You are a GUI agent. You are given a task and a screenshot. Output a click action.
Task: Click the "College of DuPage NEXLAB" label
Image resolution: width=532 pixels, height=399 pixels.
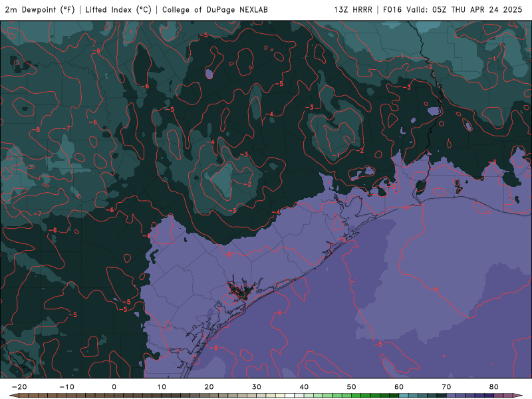[215, 10]
